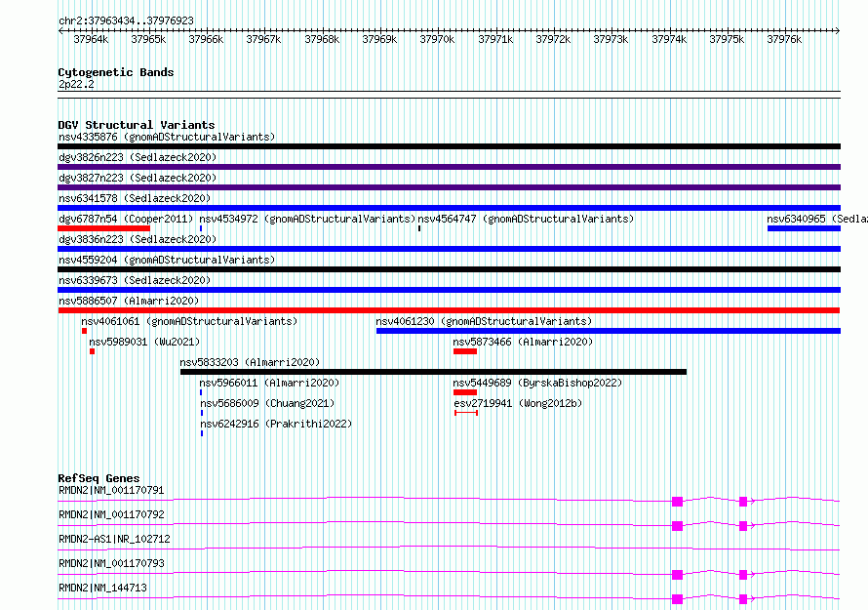The image size is (868, 610).
Task: Click the smaller arrow-end exon of NM_001170791
Action: click(x=743, y=502)
